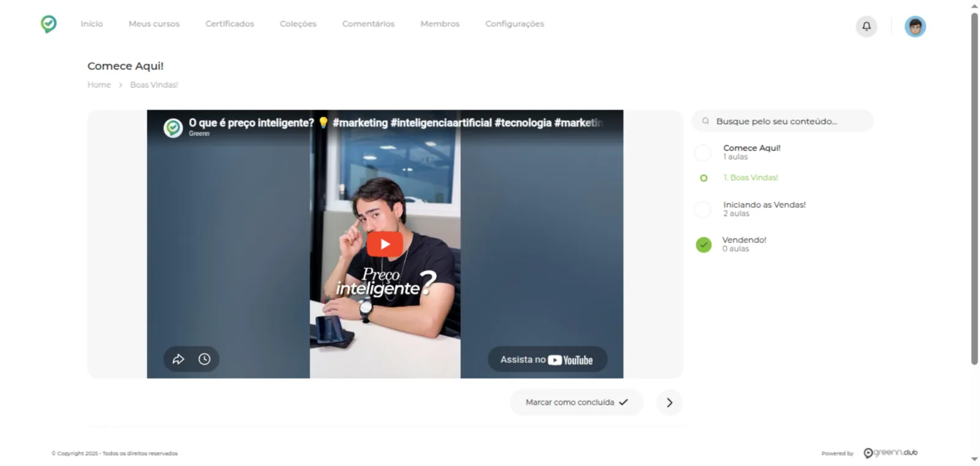Click Marcar como concluída button
980x466 pixels.
pos(576,403)
